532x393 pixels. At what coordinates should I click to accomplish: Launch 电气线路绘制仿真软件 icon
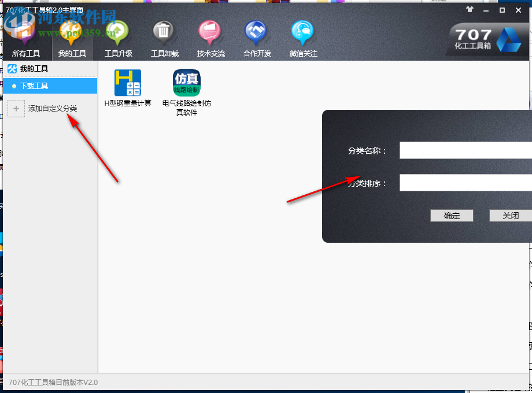click(187, 83)
